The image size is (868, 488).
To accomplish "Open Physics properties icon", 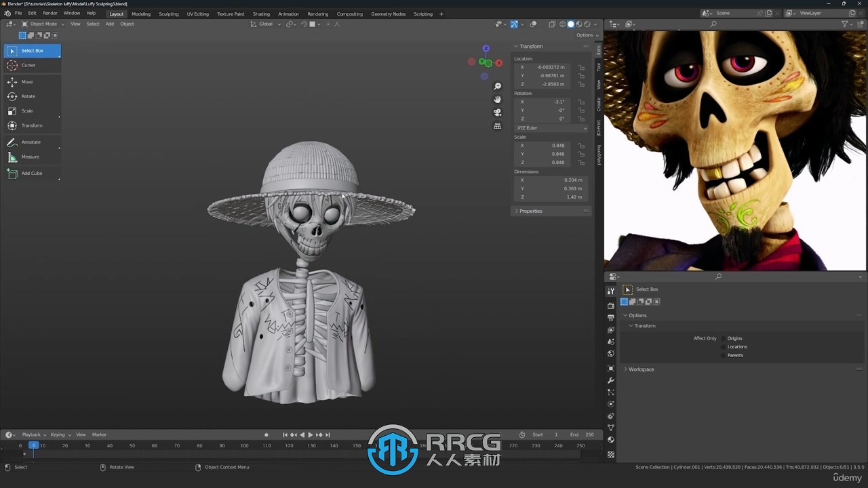I will point(611,405).
